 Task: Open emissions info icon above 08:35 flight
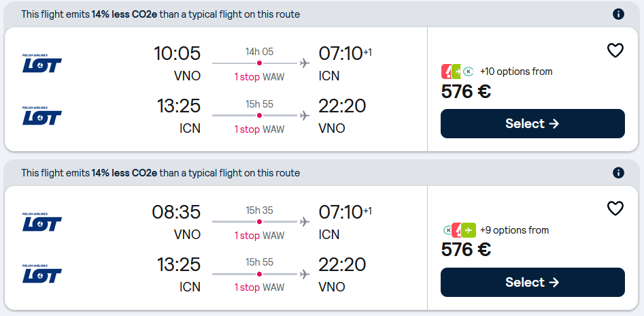click(618, 173)
